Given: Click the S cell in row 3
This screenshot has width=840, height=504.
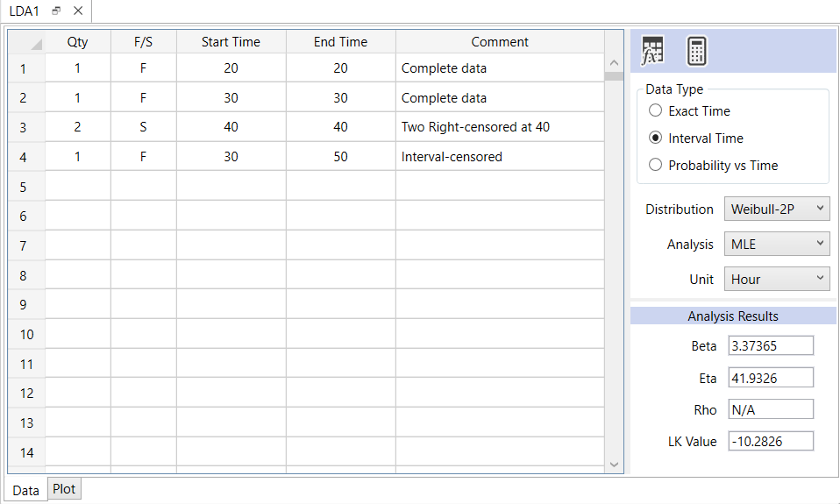Looking at the screenshot, I should [x=143, y=127].
